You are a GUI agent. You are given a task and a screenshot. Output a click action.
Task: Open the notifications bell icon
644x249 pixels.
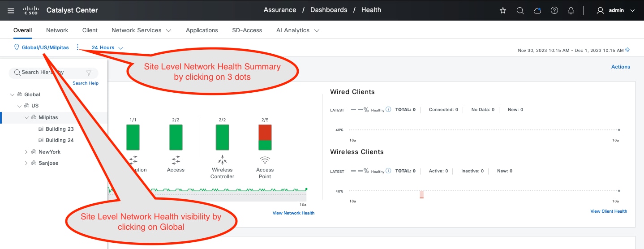point(571,10)
